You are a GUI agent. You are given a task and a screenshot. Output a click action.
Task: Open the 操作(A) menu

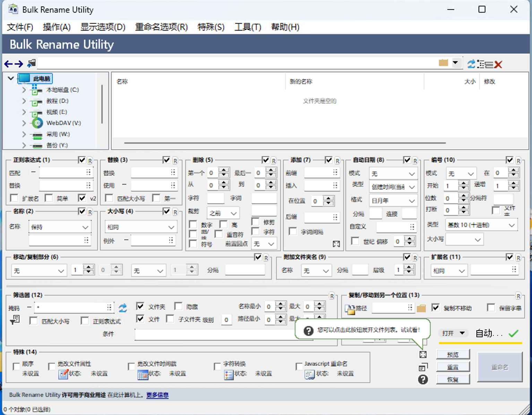pyautogui.click(x=57, y=27)
